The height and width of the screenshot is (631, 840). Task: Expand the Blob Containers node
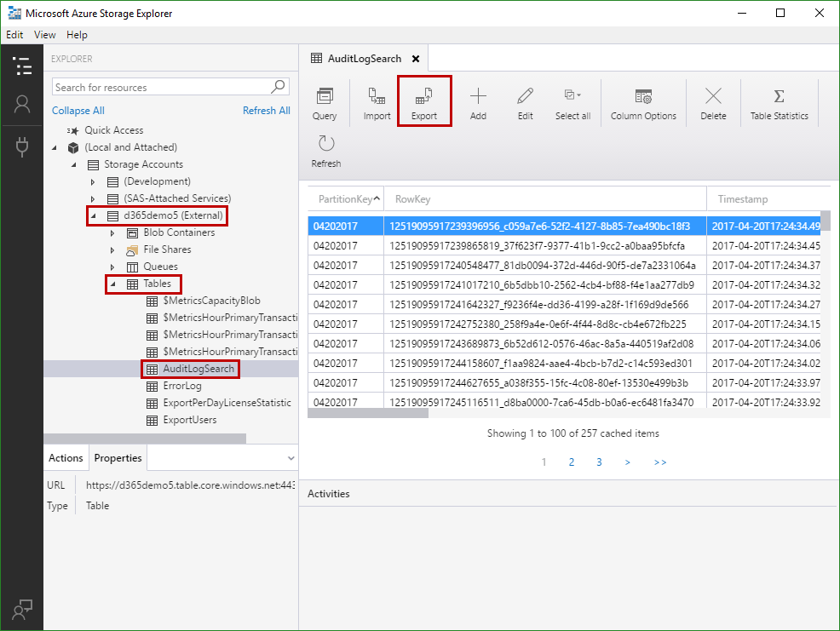pyautogui.click(x=112, y=232)
